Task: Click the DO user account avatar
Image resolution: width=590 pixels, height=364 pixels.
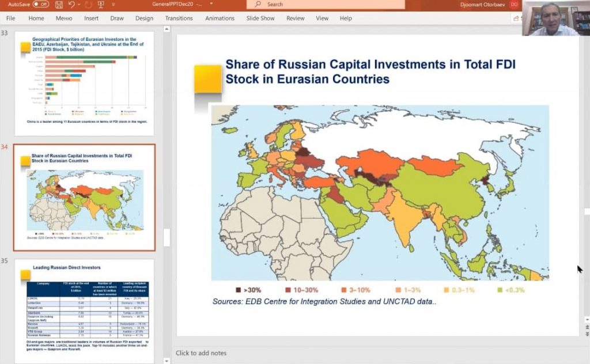Action: pyautogui.click(x=514, y=5)
